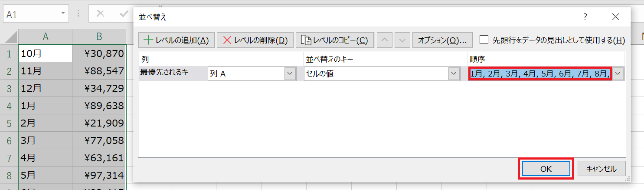This screenshot has height=190, width=644.
Task: Click the formula bar enter checkmark icon
Action: click(x=124, y=14)
